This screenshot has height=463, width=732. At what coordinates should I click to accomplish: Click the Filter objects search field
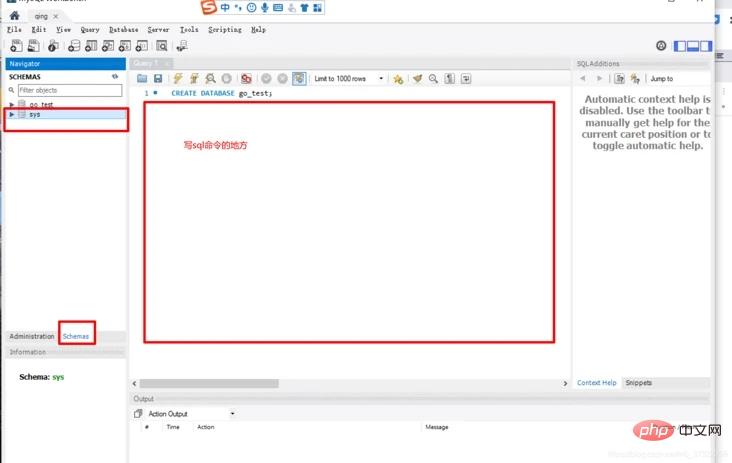tap(70, 90)
